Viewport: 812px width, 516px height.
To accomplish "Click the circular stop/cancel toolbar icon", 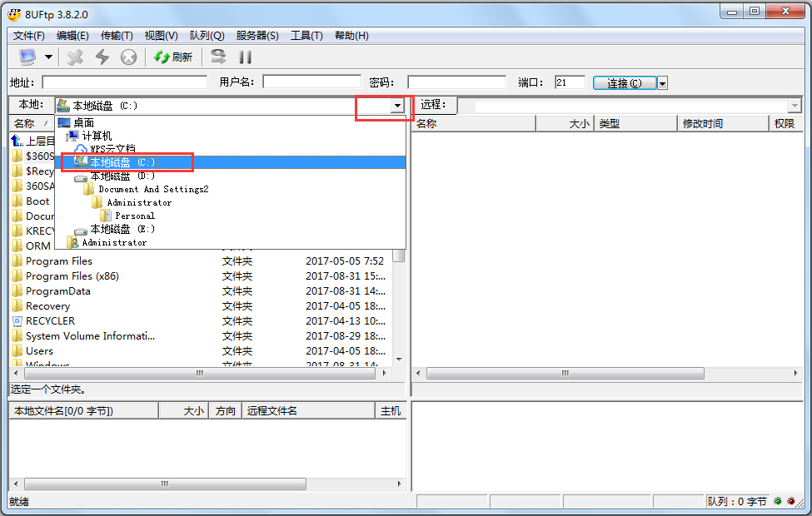I will click(x=128, y=57).
